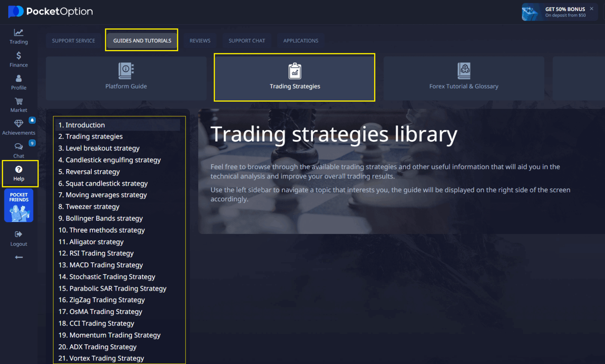Switch to the Reviews tab
The image size is (605, 364).
(200, 40)
